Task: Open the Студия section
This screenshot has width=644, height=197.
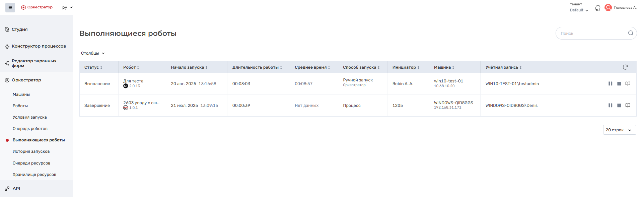Action: point(19,29)
